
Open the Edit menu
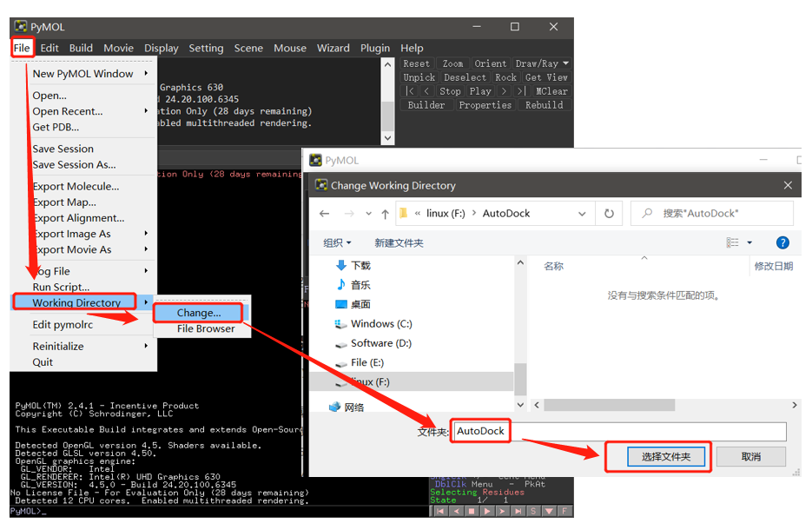click(50, 48)
